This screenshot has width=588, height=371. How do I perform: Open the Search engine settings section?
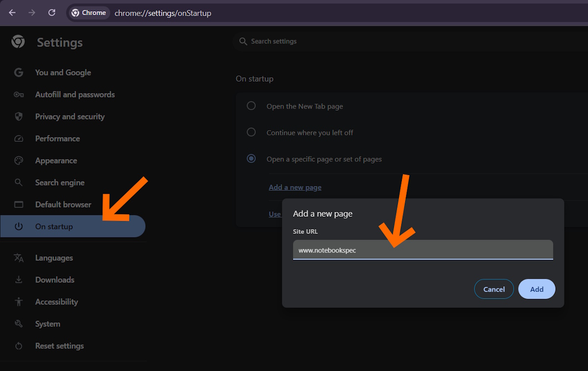tap(60, 183)
